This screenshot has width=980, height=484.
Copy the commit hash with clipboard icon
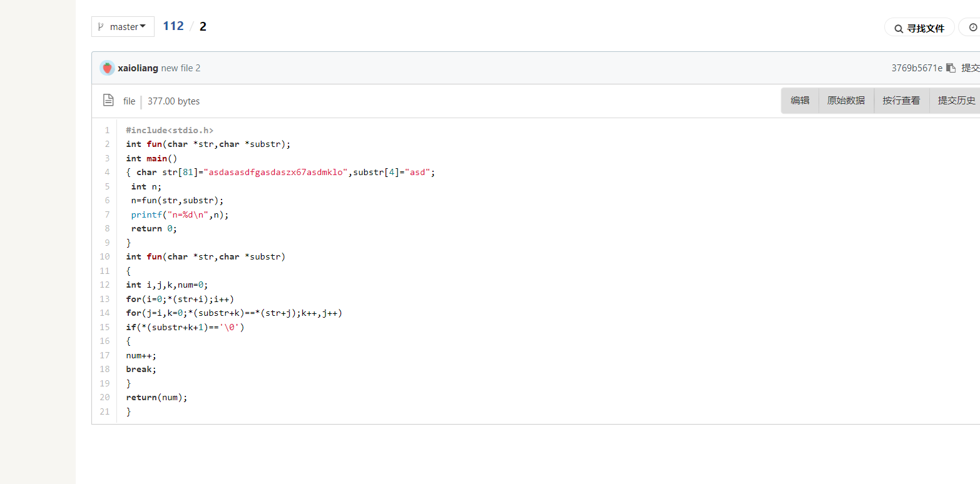pos(951,68)
